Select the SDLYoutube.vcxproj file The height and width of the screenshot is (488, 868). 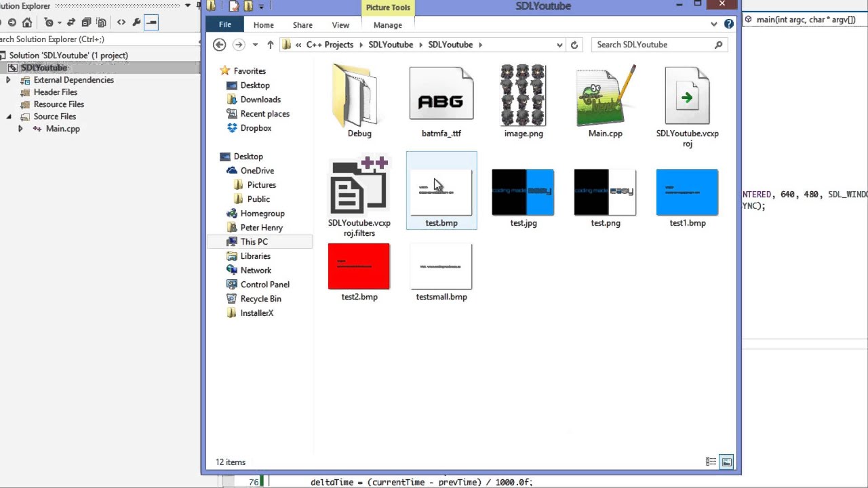click(687, 106)
